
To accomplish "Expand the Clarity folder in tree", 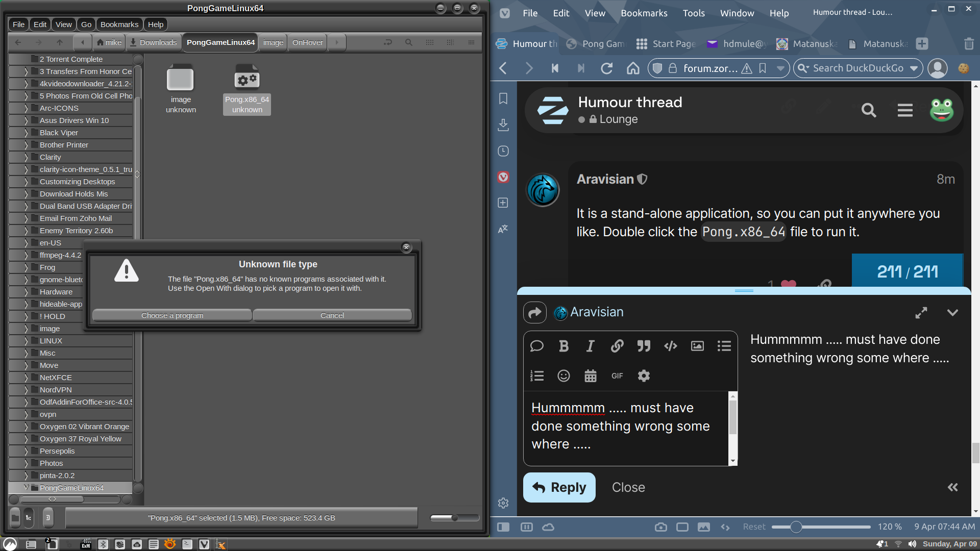I will coord(26,157).
